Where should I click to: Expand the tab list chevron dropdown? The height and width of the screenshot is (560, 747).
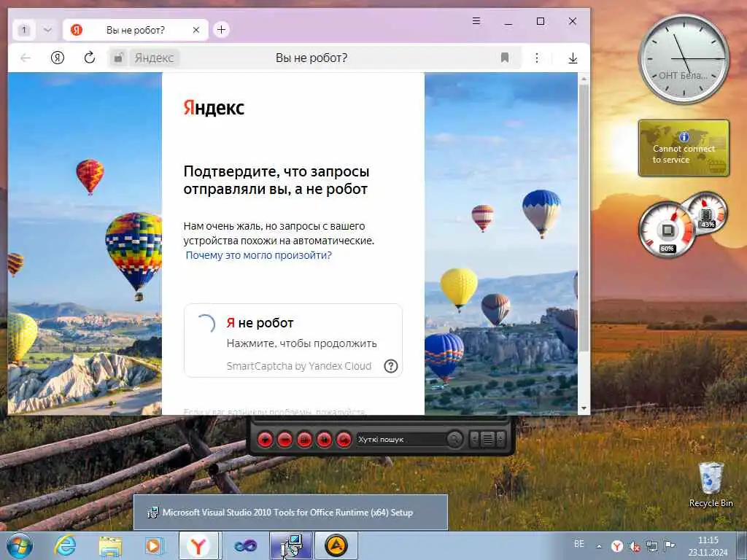click(x=47, y=30)
